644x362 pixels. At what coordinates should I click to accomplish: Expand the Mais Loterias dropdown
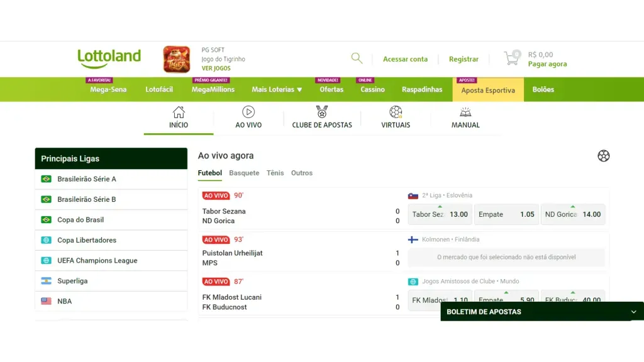(x=277, y=89)
